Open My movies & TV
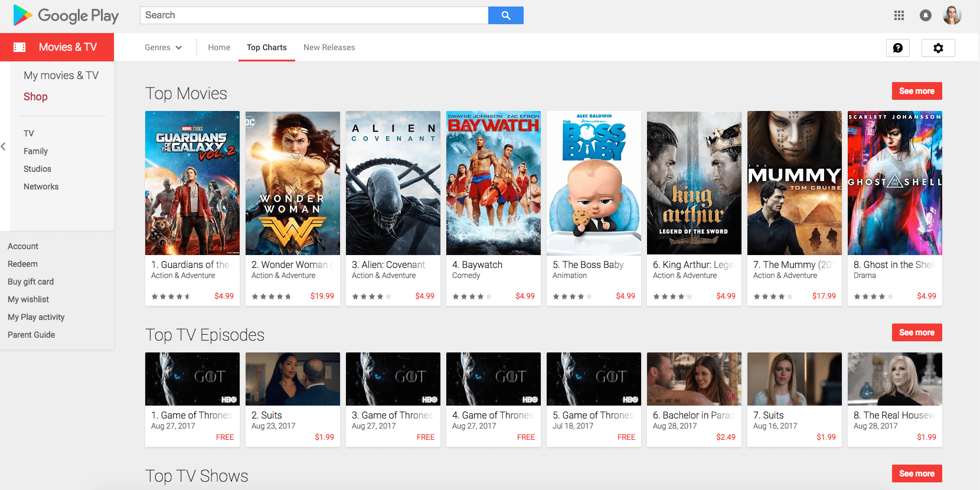This screenshot has height=490, width=980. point(61,76)
